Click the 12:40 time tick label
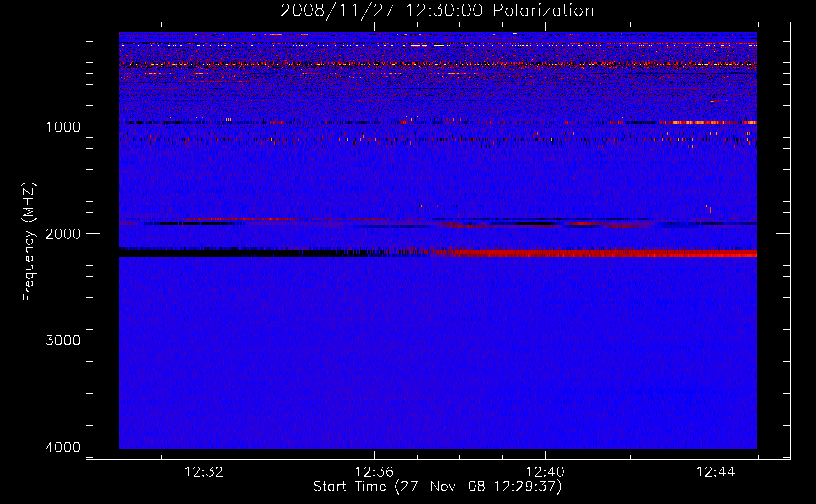Screen dimensions: 816x504 click(545, 472)
